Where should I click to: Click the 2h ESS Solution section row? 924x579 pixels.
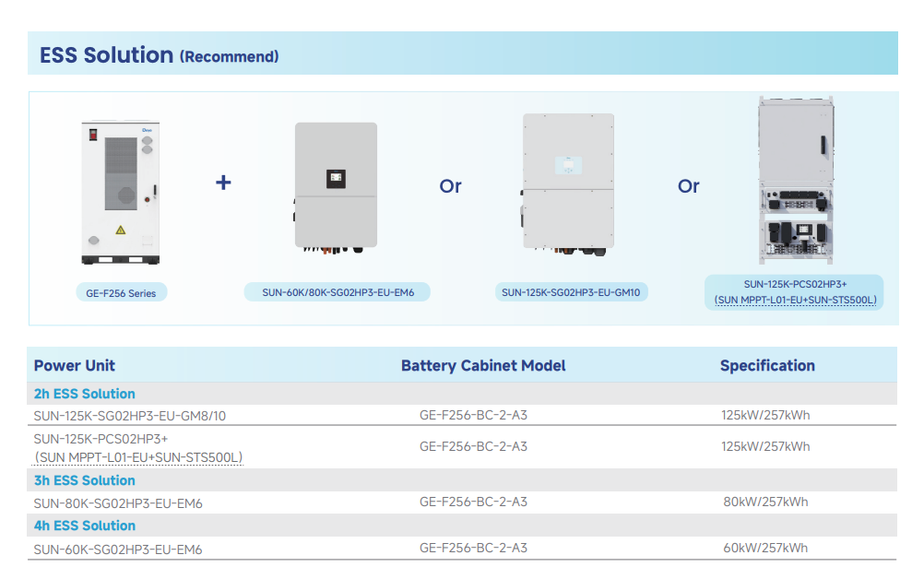(x=462, y=394)
